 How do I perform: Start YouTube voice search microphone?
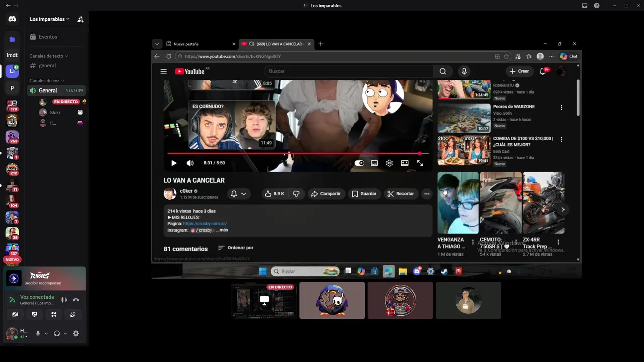(464, 71)
